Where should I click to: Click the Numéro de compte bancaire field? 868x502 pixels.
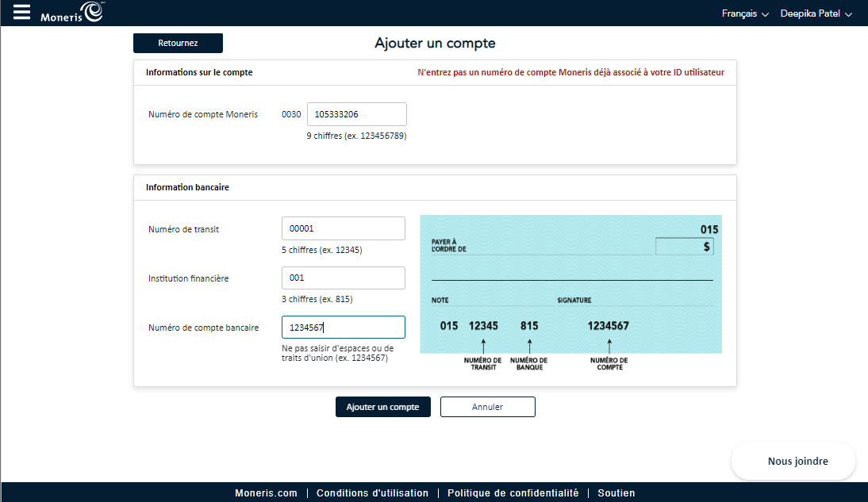pyautogui.click(x=344, y=327)
